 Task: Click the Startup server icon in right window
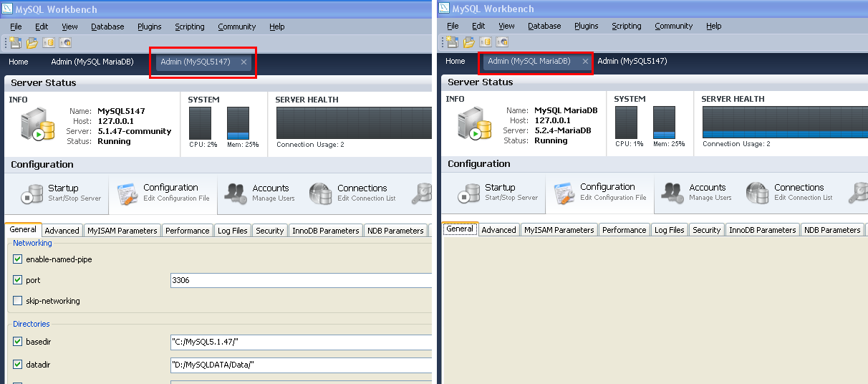(469, 193)
